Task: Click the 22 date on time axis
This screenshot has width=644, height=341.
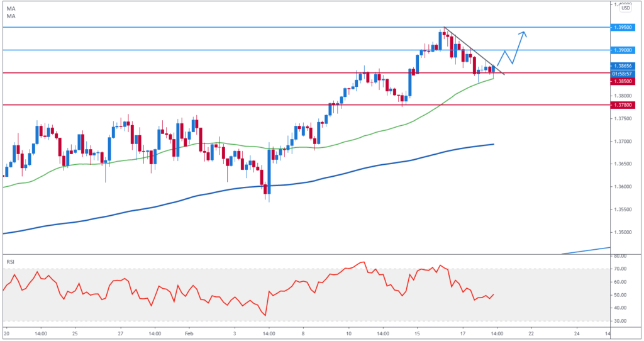Action: click(x=531, y=333)
